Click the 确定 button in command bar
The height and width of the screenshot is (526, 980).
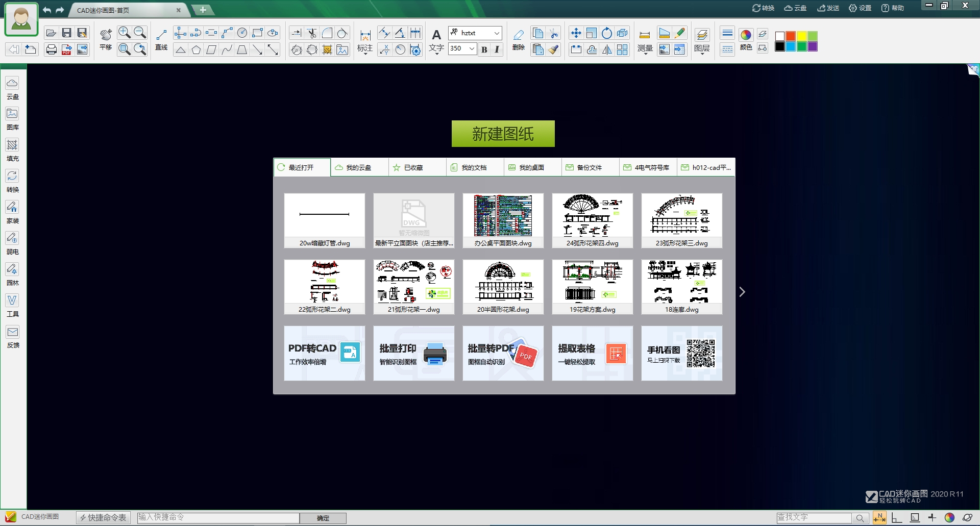(323, 518)
